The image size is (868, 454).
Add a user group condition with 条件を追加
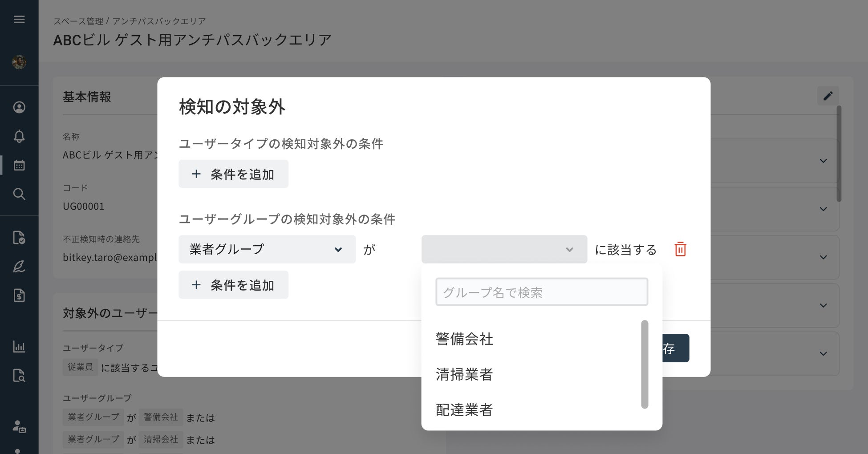click(x=233, y=285)
